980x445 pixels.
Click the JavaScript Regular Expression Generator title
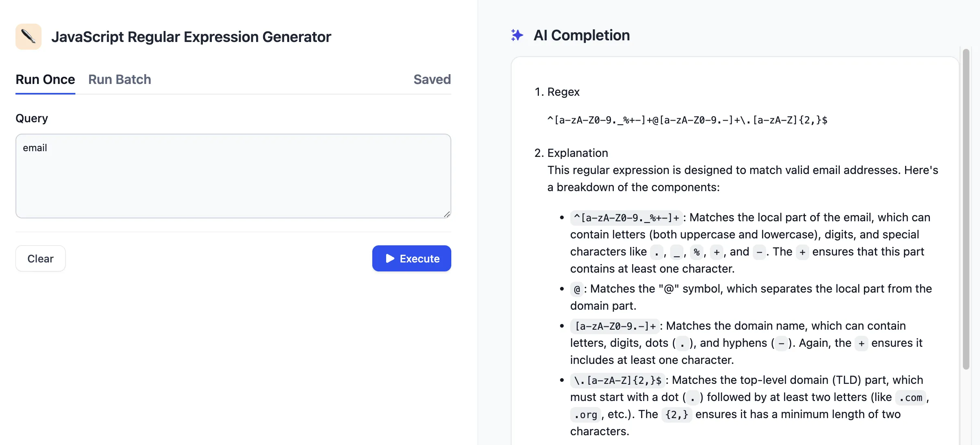click(x=191, y=37)
